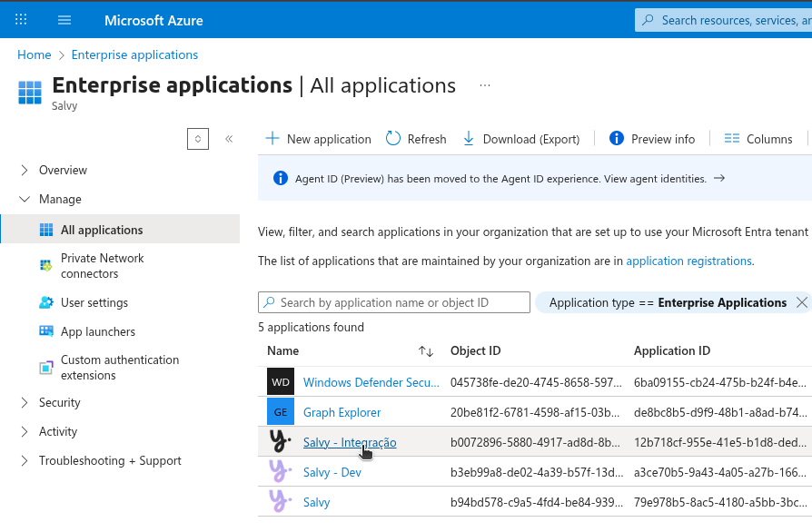Viewport: 812px width, 532px height.
Task: Open the application registrations link
Action: point(688,261)
